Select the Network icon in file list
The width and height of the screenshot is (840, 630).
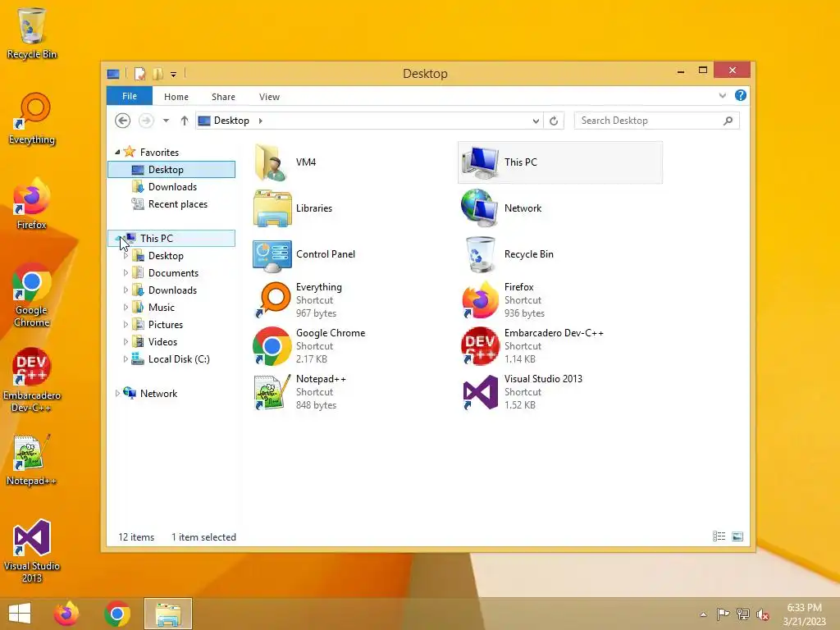tap(480, 208)
